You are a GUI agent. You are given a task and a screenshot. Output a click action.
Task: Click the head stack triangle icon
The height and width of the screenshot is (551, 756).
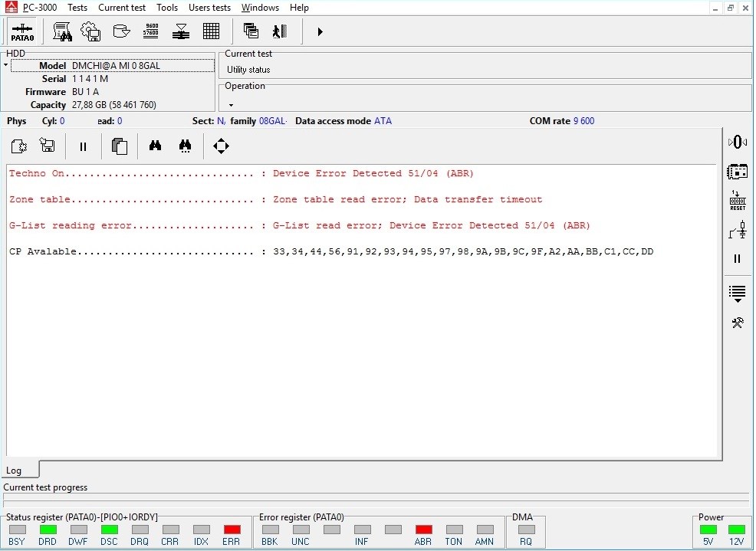click(x=181, y=32)
